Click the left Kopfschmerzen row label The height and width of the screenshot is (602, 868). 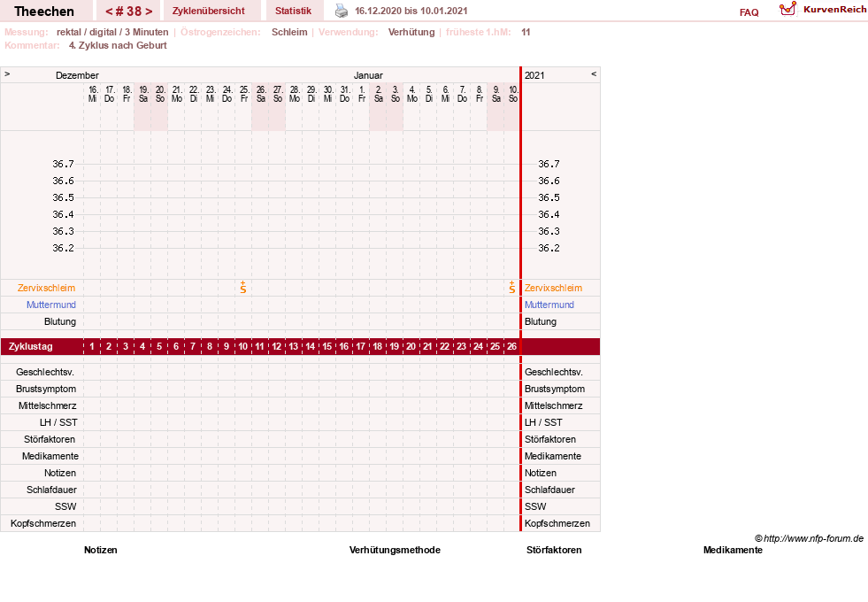coord(43,523)
